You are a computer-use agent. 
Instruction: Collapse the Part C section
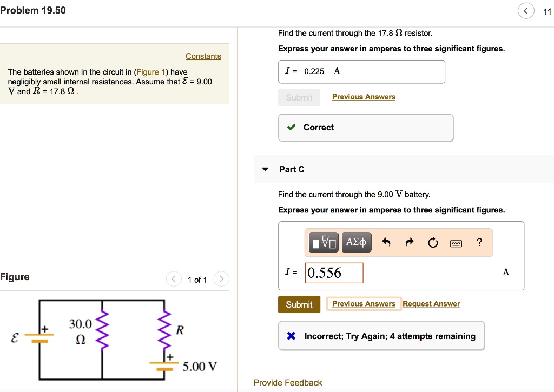click(265, 169)
